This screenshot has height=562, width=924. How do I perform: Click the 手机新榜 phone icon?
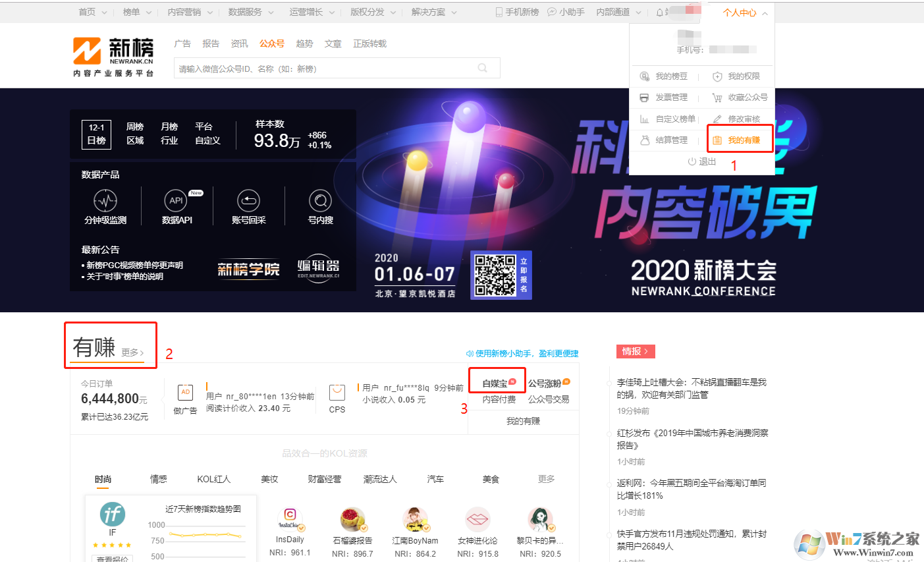(499, 11)
